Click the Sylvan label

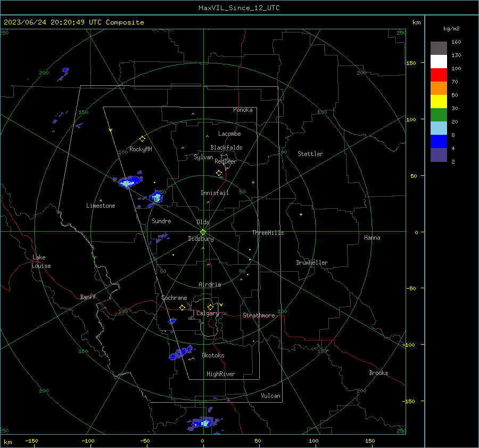[203, 157]
